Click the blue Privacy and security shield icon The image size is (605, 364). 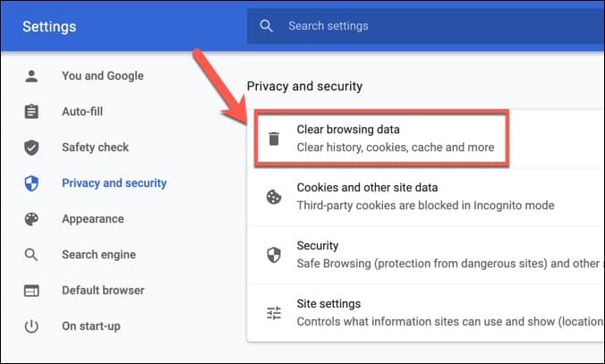coord(31,183)
